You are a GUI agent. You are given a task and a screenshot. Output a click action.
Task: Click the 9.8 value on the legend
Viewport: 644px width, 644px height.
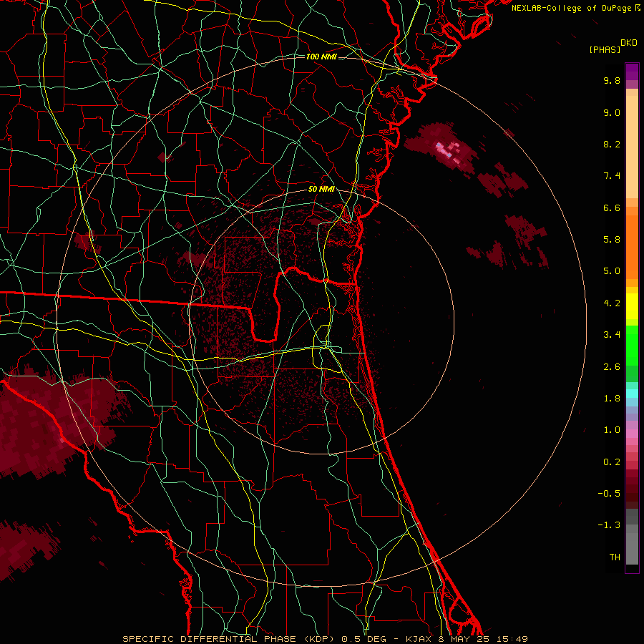612,80
